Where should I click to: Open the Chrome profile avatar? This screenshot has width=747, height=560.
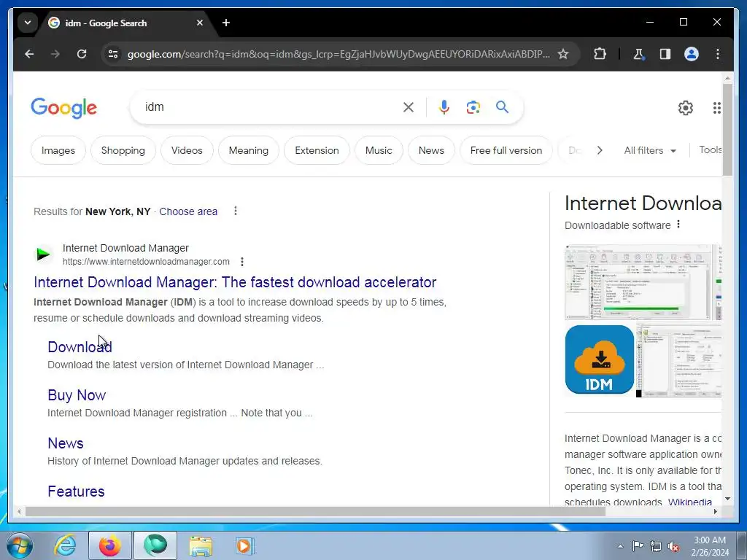point(692,54)
